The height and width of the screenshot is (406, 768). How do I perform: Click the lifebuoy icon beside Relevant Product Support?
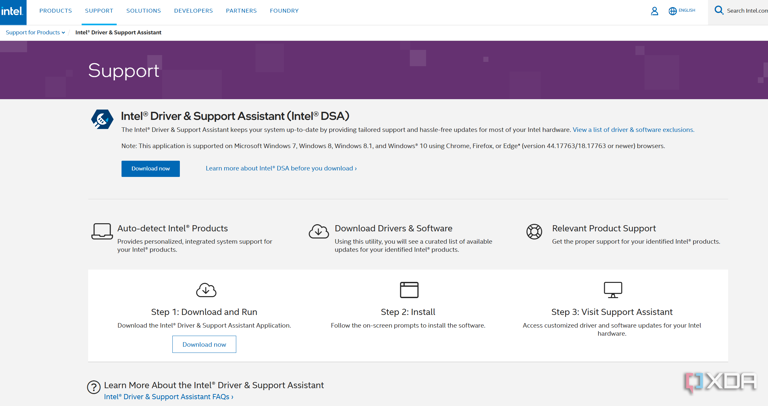(x=534, y=231)
